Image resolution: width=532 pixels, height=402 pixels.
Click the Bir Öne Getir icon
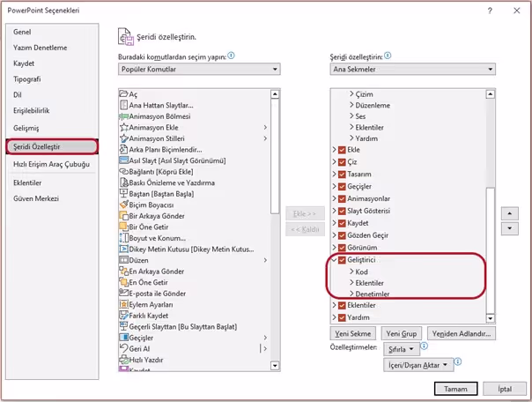(x=124, y=227)
